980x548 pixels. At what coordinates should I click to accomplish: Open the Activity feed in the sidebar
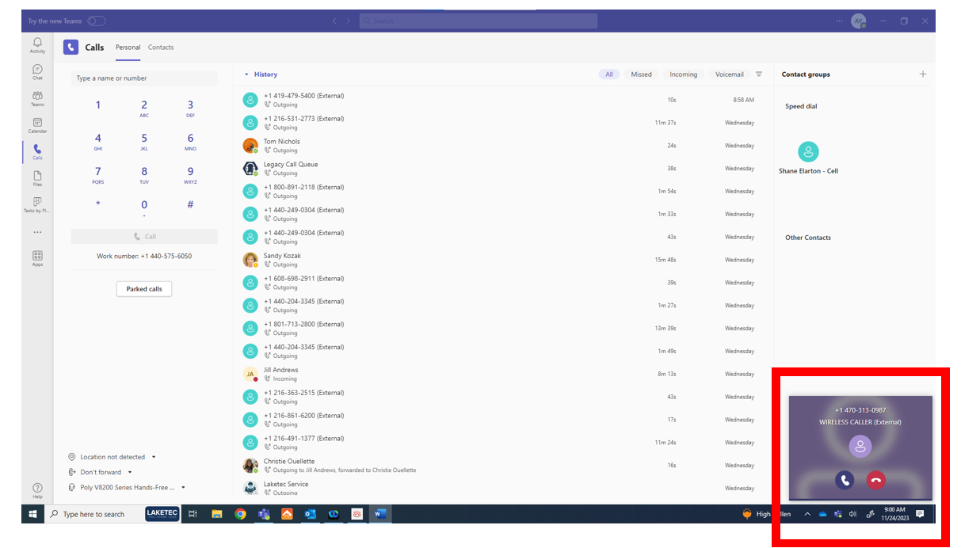pyautogui.click(x=37, y=45)
